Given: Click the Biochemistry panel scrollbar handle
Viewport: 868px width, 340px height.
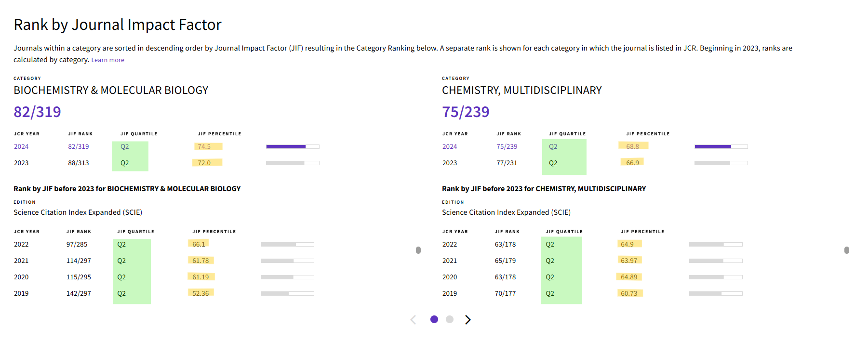Looking at the screenshot, I should coord(418,250).
